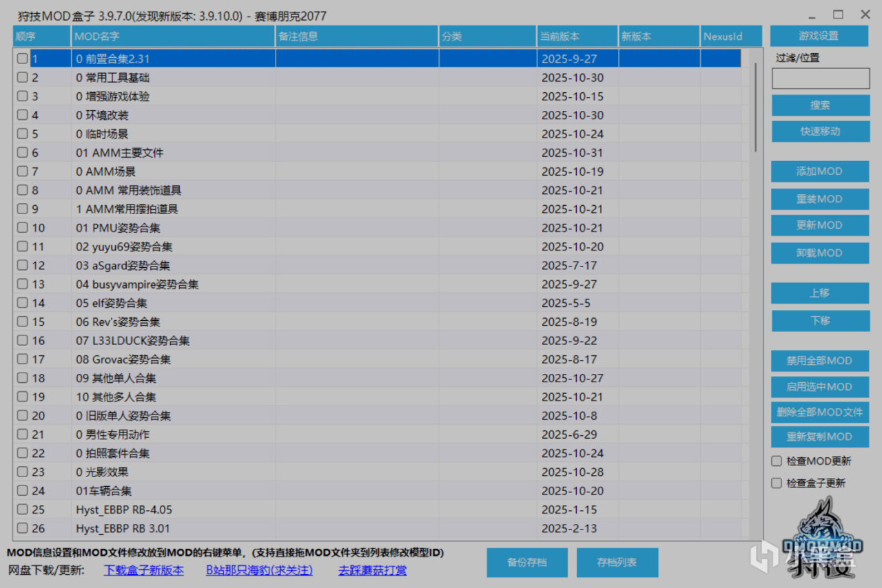Open the 存档列表 save list
The width and height of the screenshot is (882, 588).
pos(617,563)
